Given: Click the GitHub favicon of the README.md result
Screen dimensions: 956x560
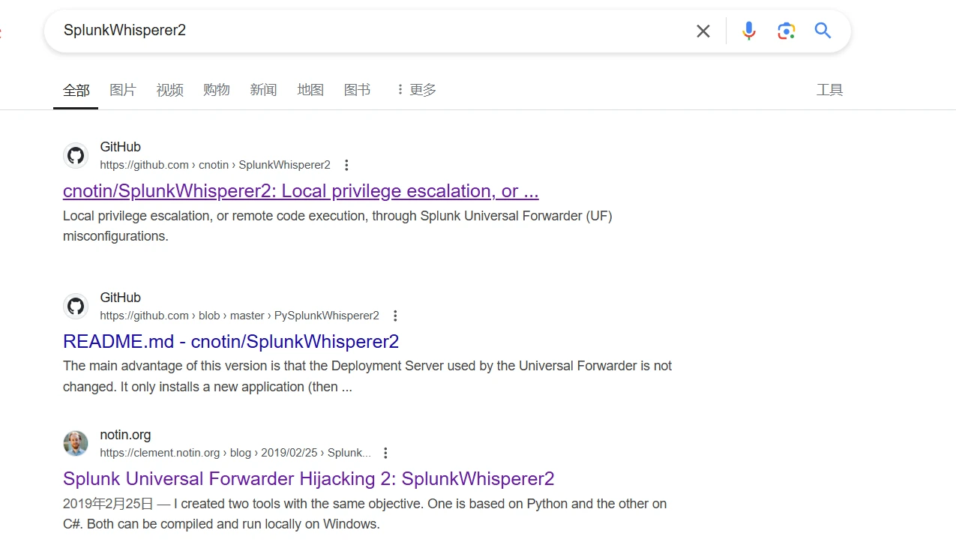Looking at the screenshot, I should coord(76,307).
